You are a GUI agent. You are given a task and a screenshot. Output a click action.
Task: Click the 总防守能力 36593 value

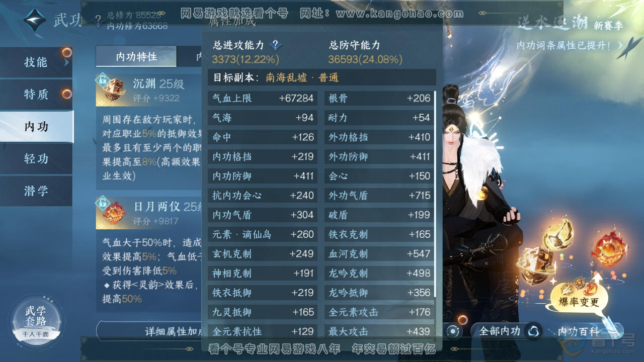tap(365, 59)
